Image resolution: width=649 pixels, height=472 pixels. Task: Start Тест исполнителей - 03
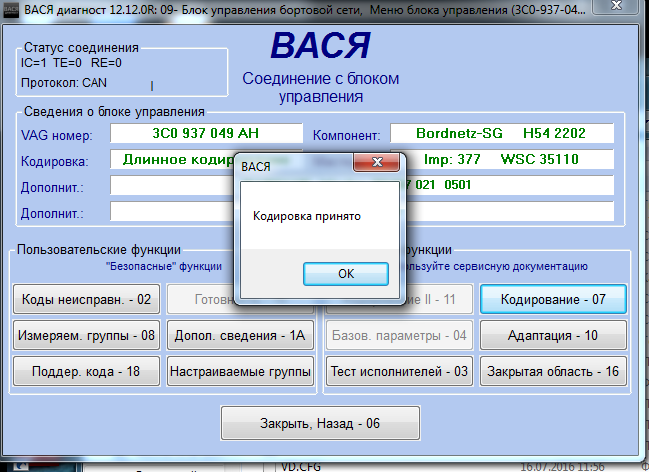tap(399, 371)
